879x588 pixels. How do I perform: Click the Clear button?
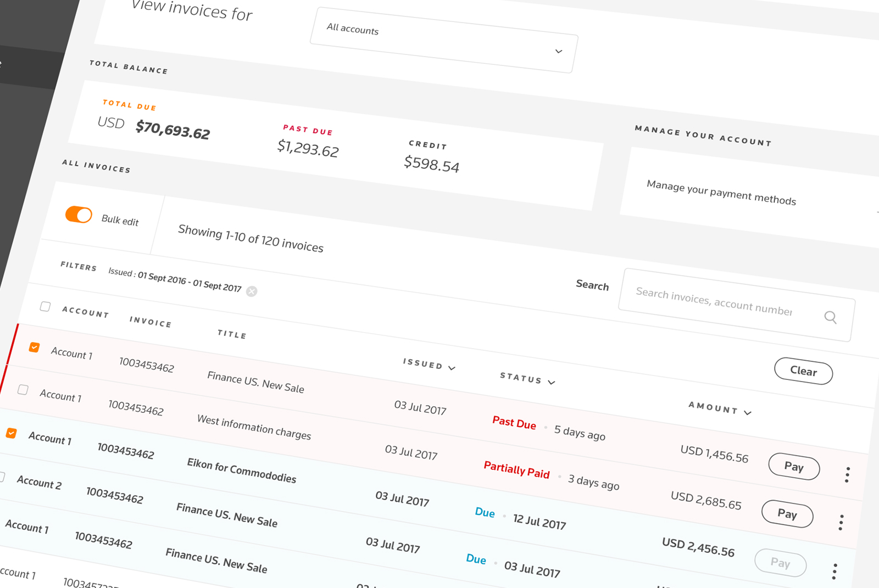pos(804,371)
